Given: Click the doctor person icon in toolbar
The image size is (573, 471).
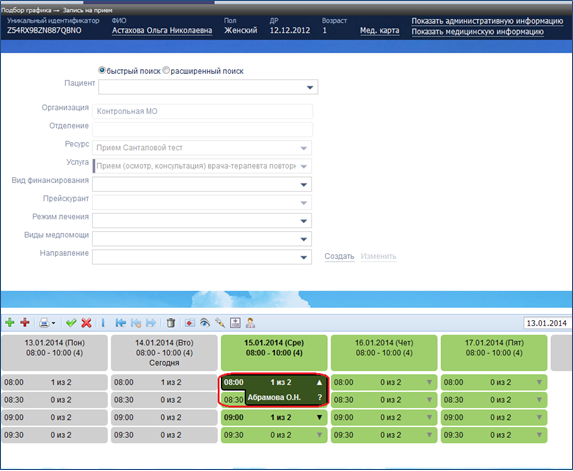Looking at the screenshot, I should 250,323.
